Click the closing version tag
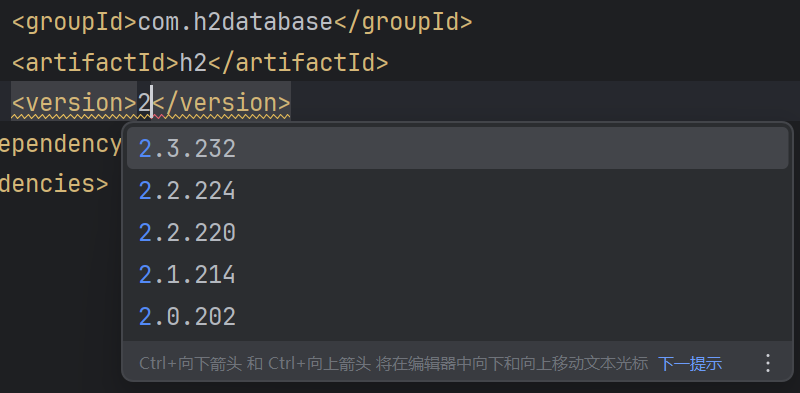 (222, 104)
